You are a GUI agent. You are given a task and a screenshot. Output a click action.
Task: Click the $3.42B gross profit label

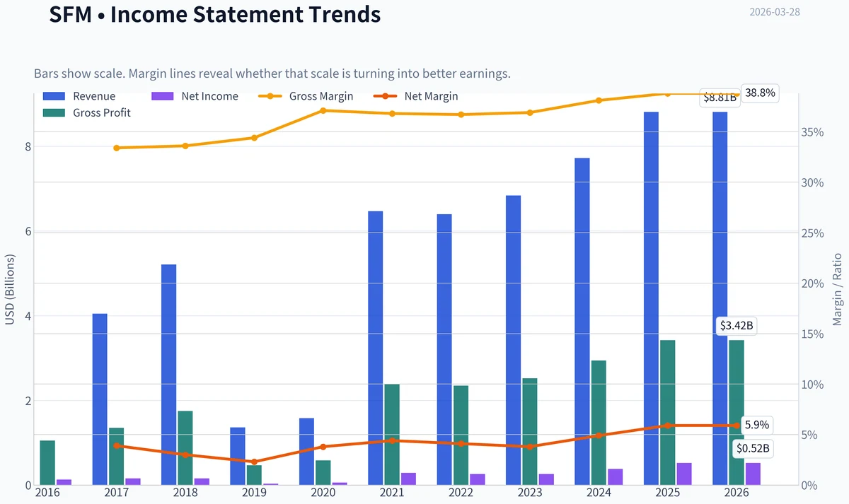[737, 326]
